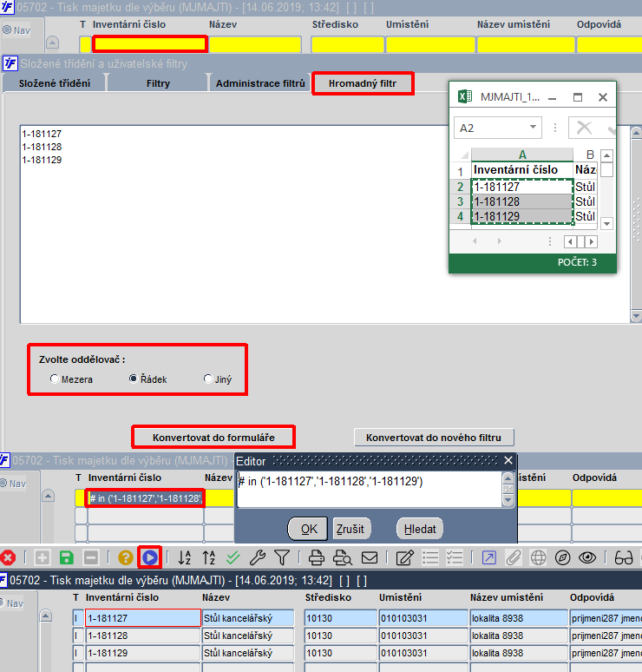This screenshot has width=642, height=672.
Task: Click the Editor box scroll-down arrow
Action: [x=508, y=500]
